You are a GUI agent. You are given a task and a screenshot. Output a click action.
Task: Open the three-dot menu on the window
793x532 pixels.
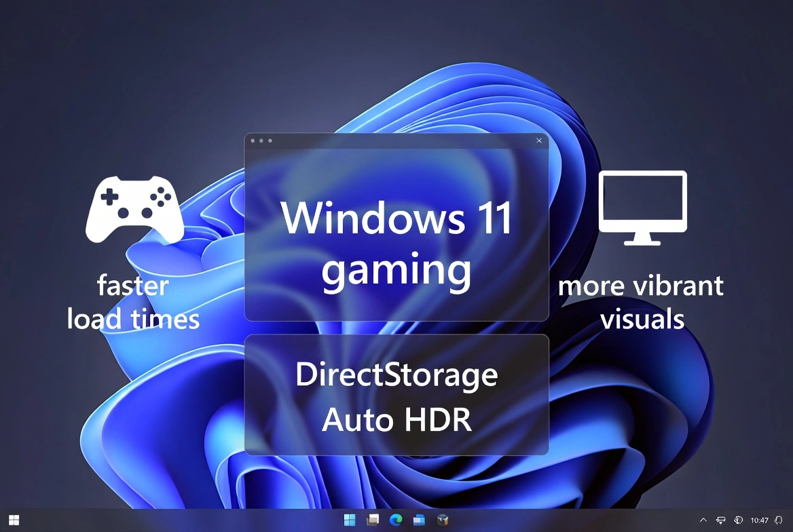262,140
